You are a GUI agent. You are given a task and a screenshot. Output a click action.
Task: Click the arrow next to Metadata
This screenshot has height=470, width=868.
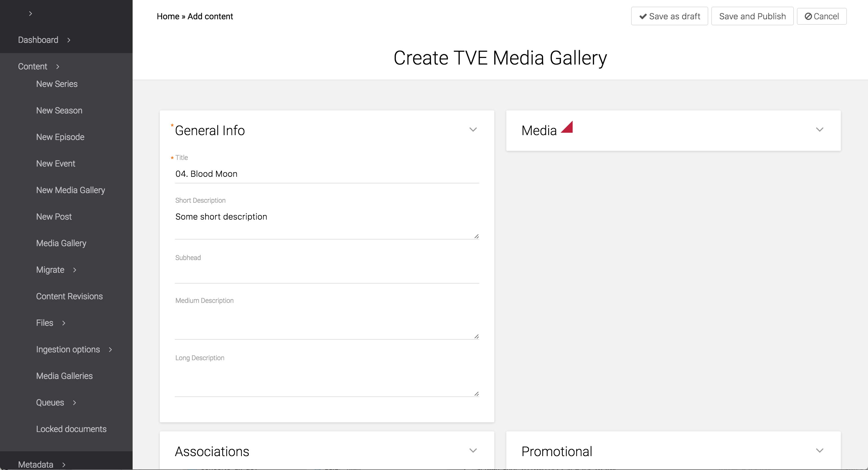click(64, 465)
